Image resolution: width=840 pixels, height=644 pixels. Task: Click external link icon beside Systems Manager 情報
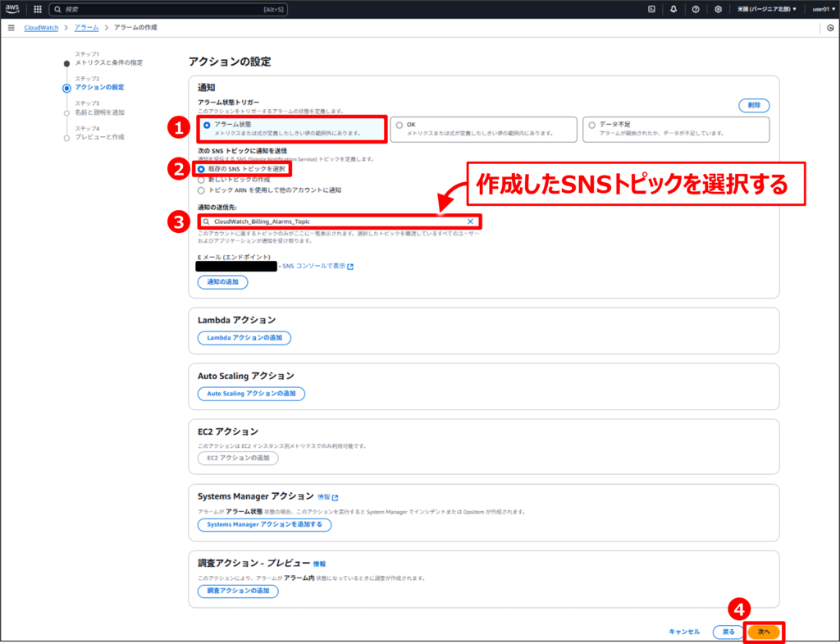coord(336,498)
